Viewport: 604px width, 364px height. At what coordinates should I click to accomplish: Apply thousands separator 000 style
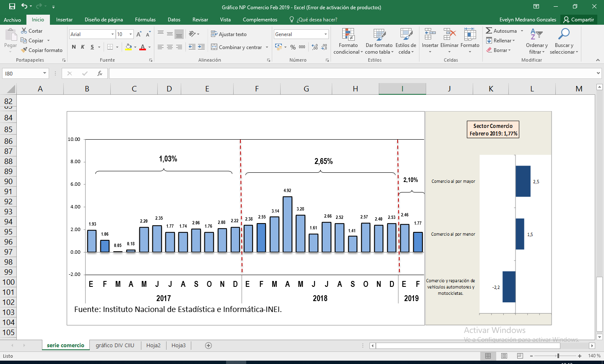[x=302, y=47]
